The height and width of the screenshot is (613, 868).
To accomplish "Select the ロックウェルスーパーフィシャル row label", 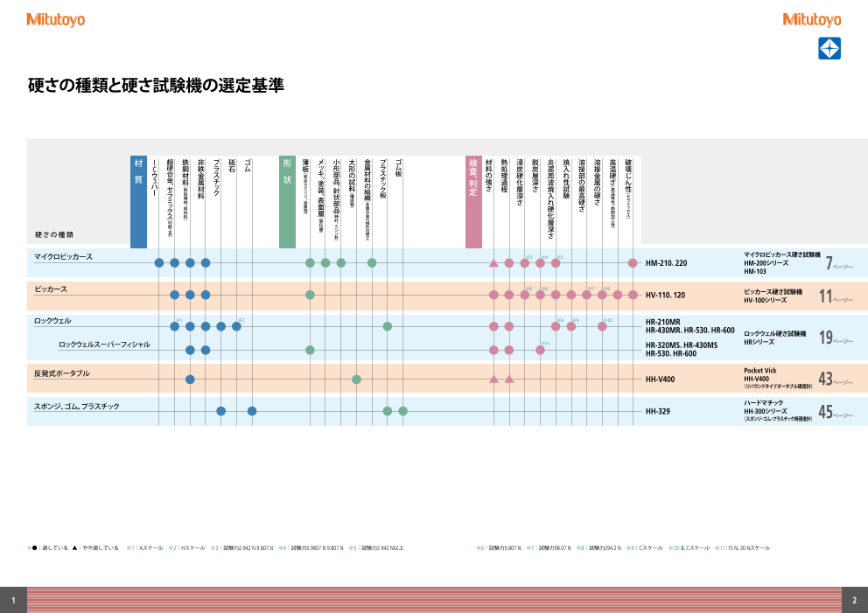I will pos(104,345).
